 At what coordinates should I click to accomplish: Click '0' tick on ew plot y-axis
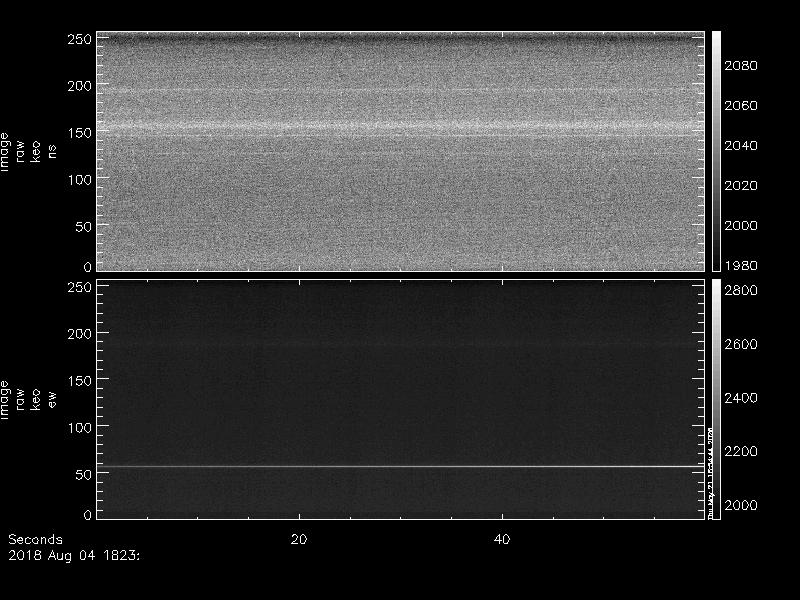[x=88, y=515]
